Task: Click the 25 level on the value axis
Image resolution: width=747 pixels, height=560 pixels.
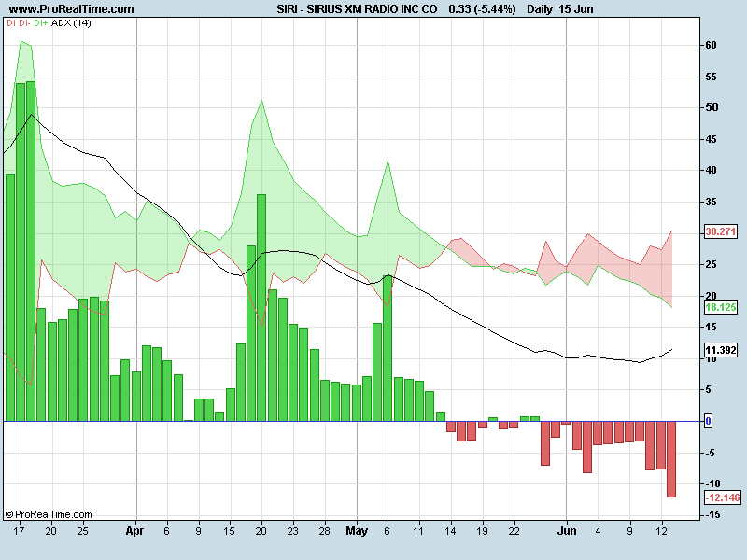Action: tap(711, 264)
